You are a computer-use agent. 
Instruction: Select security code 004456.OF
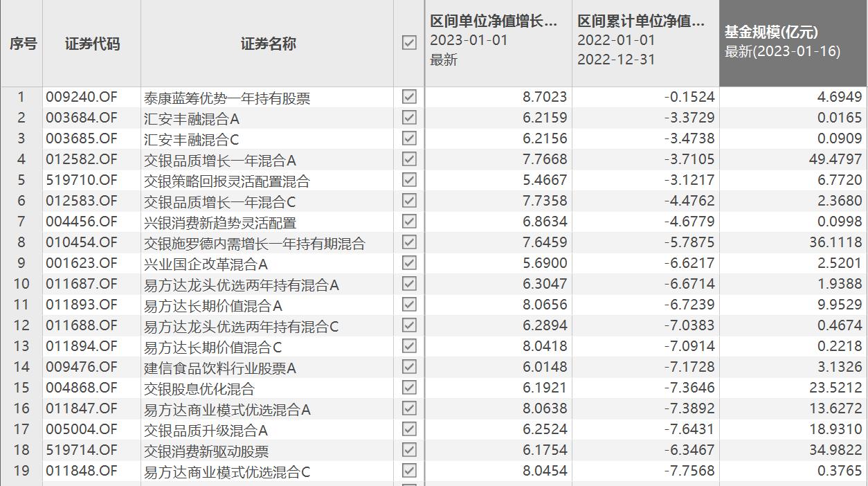pos(82,222)
